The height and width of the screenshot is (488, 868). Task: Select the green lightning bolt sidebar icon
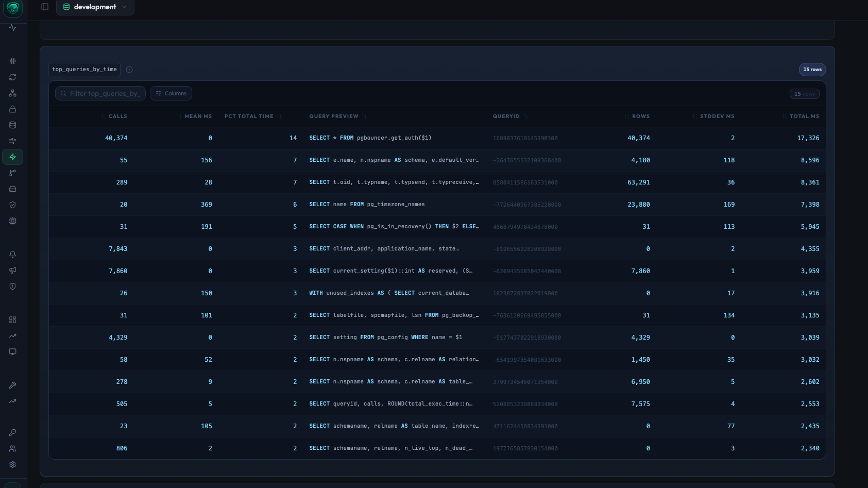coord(13,157)
